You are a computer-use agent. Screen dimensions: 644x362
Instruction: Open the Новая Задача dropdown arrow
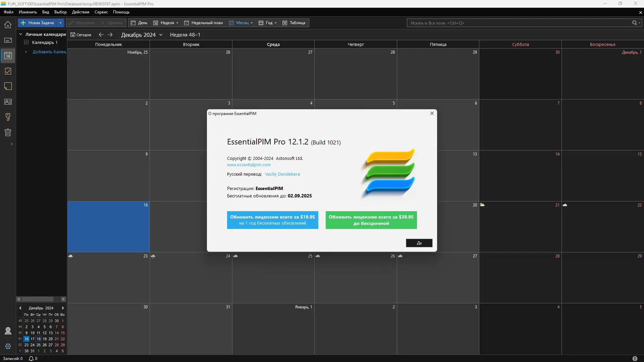(60, 23)
